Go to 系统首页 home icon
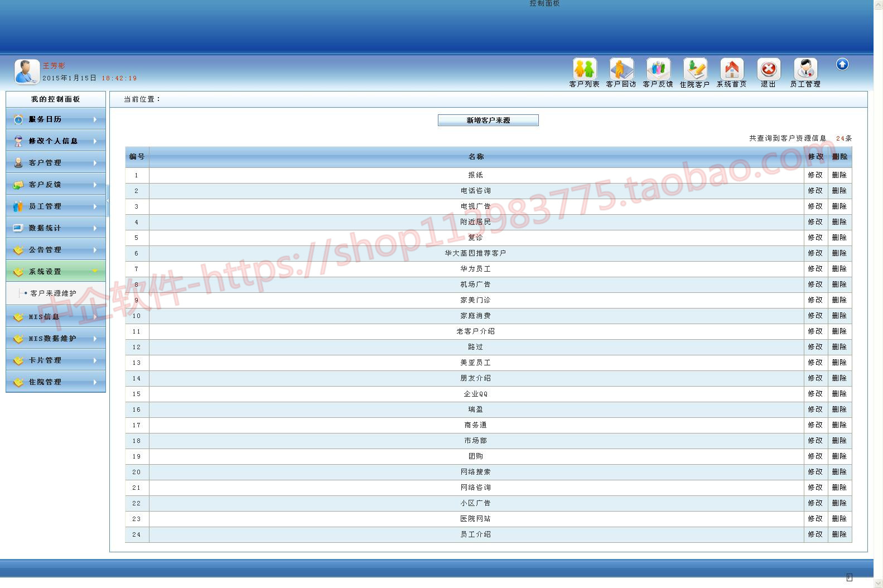Image resolution: width=883 pixels, height=588 pixels. (731, 69)
